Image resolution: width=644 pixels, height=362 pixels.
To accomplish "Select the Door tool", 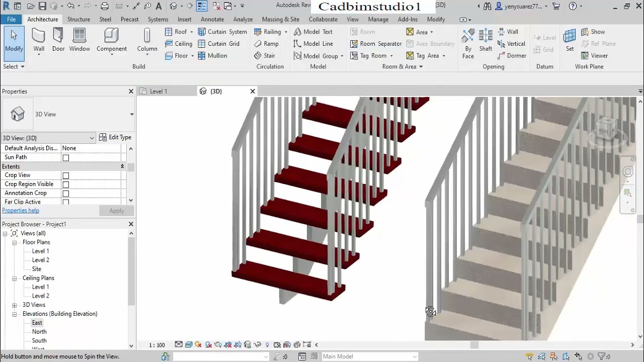I will 58,40.
